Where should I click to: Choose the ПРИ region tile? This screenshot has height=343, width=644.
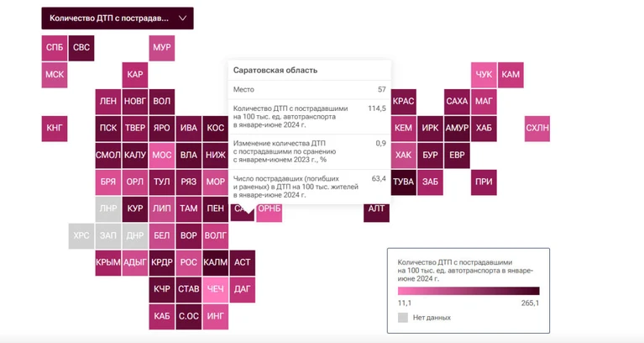pos(484,182)
